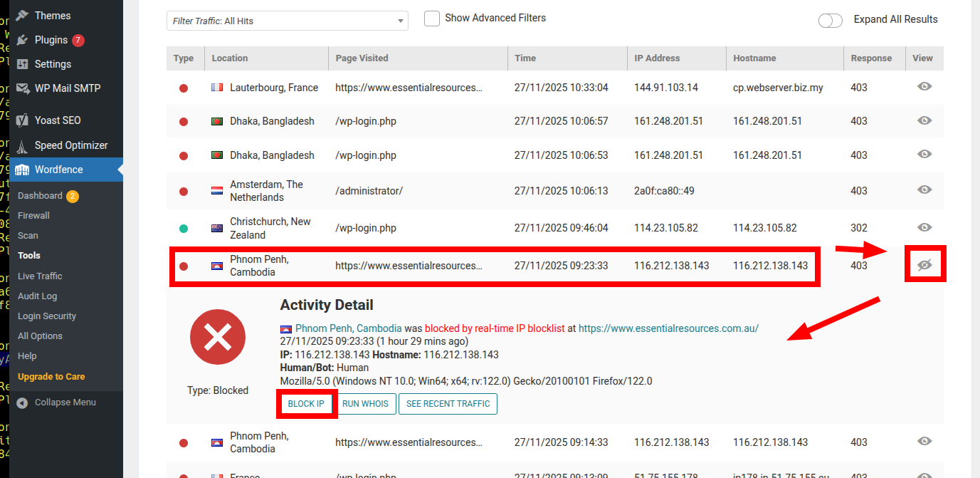Click Bangladesh flag in 10:06:57 row
The width and height of the screenshot is (980, 478).
click(x=217, y=121)
